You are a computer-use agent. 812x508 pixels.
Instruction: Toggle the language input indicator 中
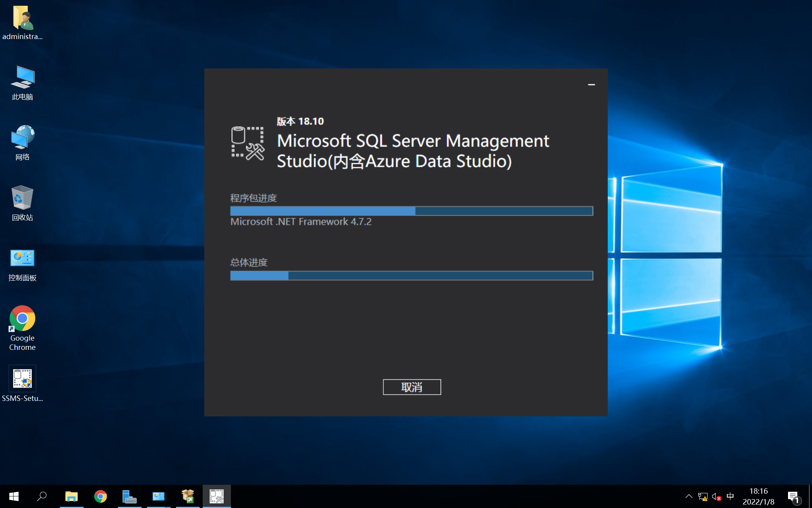[x=730, y=496]
